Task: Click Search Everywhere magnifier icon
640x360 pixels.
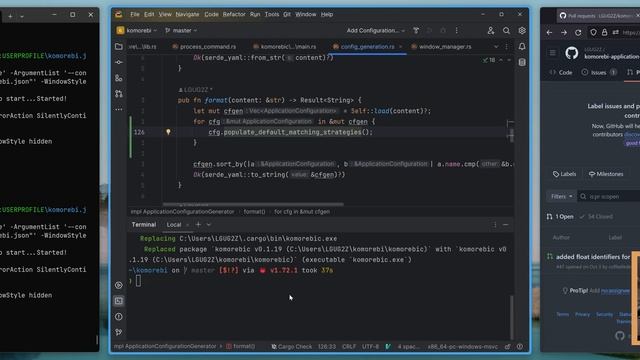Action: pyautogui.click(x=506, y=31)
